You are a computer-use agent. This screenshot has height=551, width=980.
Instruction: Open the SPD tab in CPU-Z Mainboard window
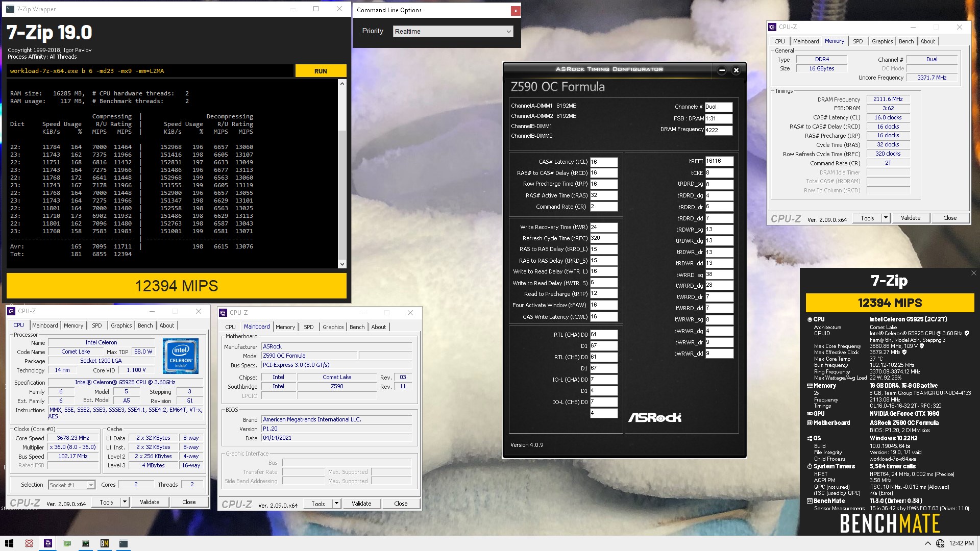click(308, 327)
